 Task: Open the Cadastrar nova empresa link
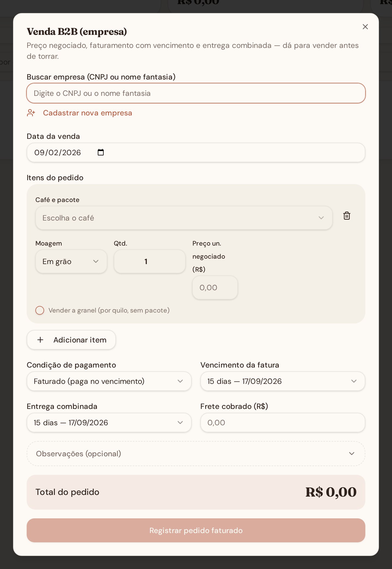[87, 113]
